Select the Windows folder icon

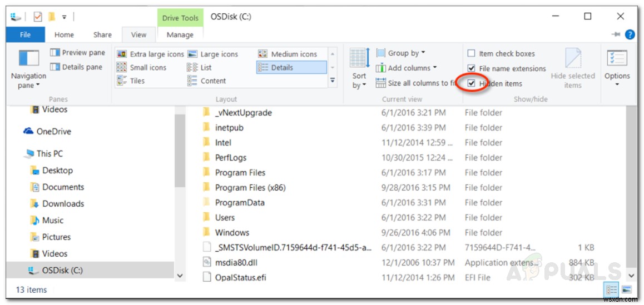[206, 232]
